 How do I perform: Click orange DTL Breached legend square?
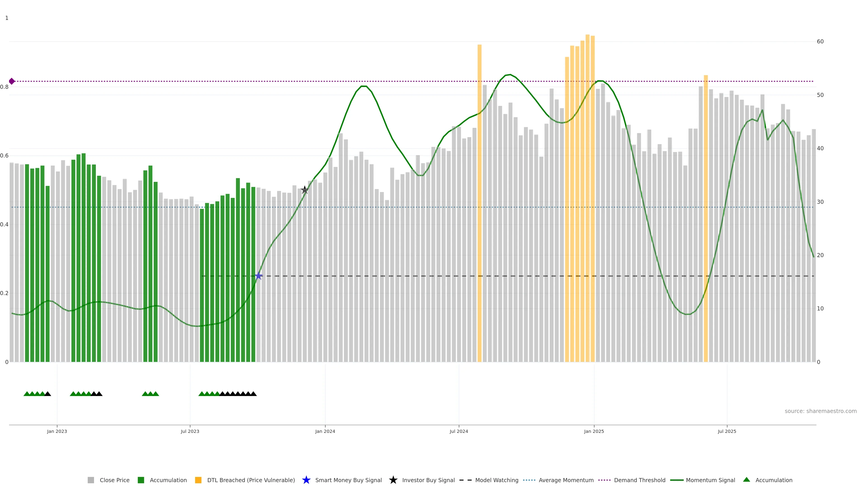(x=198, y=480)
